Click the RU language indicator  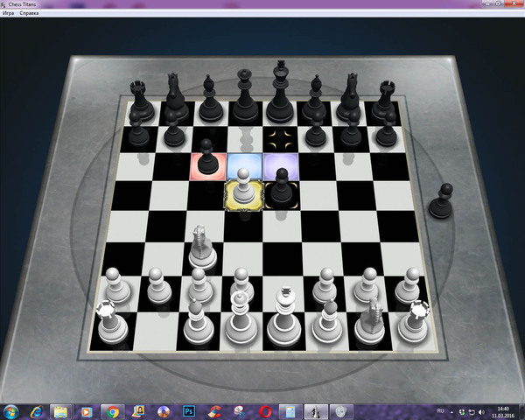[440, 411]
